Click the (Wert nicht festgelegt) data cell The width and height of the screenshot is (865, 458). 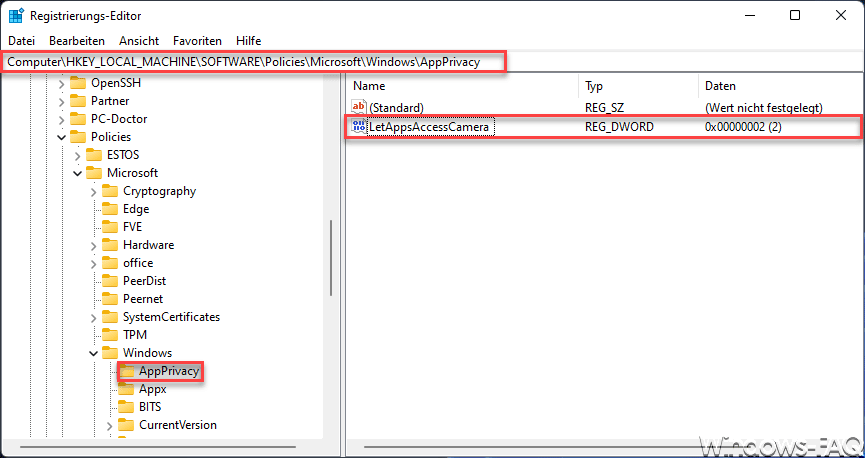click(x=764, y=108)
